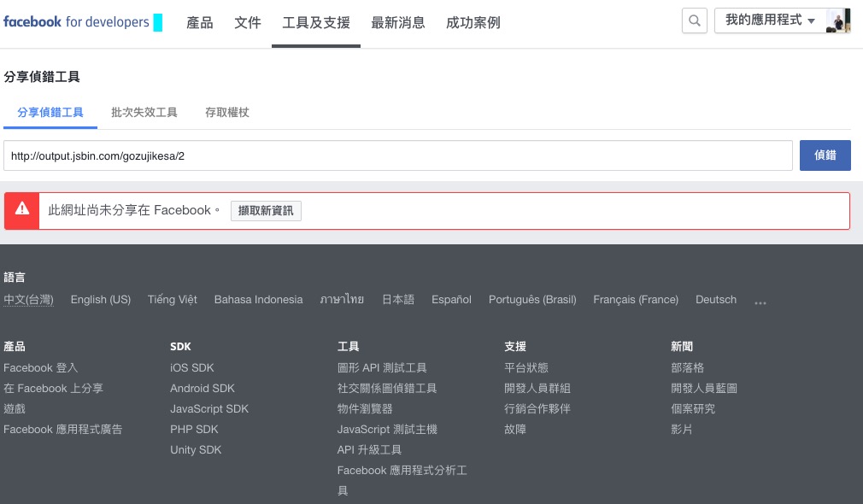Switch language to Deutsch
863x504 pixels.
click(x=715, y=299)
